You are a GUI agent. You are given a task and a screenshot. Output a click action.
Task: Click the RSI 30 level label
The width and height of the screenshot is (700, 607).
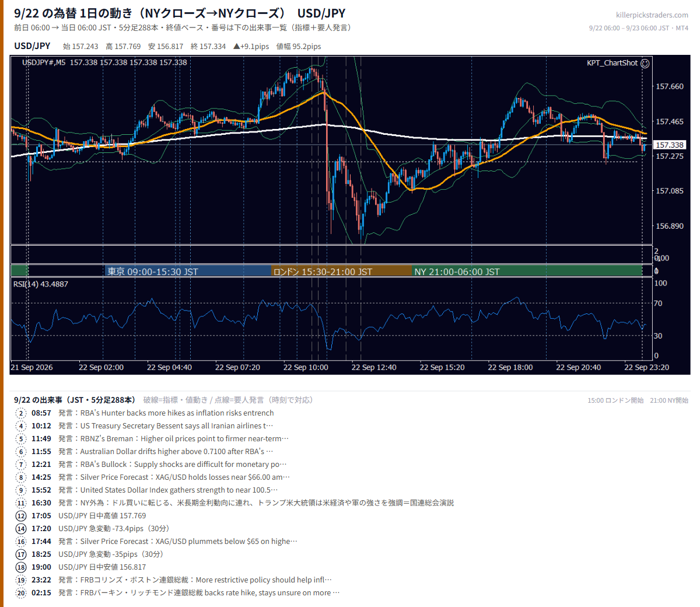(658, 336)
